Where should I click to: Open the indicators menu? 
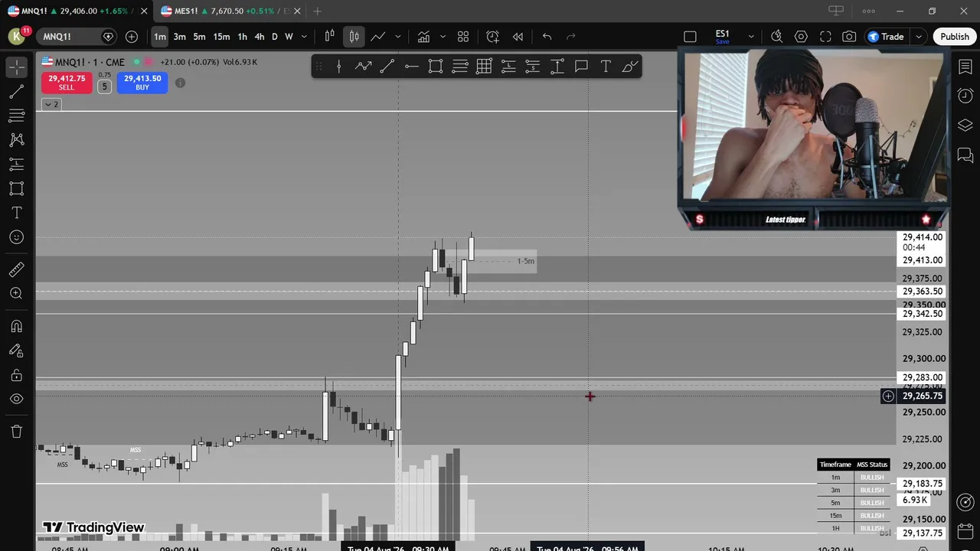coord(423,37)
